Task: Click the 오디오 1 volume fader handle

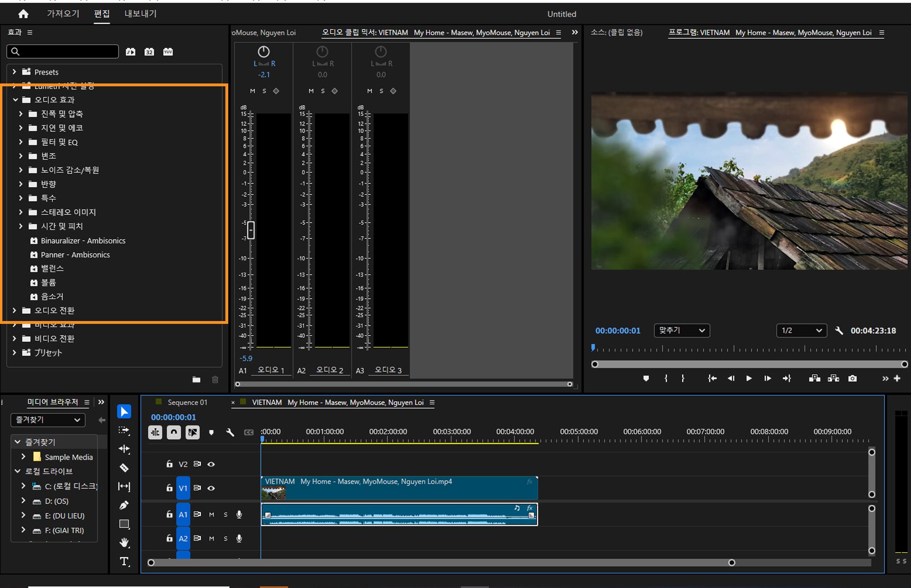Action: click(x=251, y=230)
